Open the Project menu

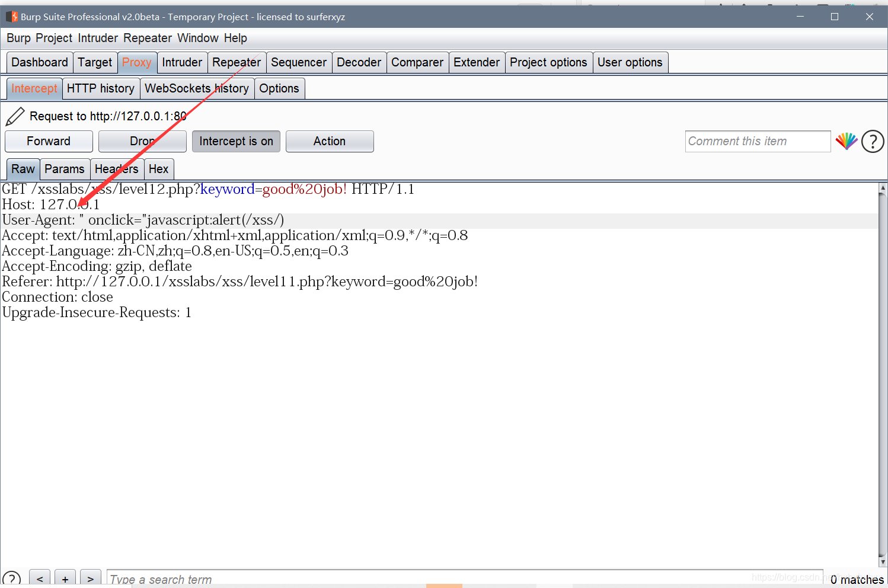(x=54, y=38)
